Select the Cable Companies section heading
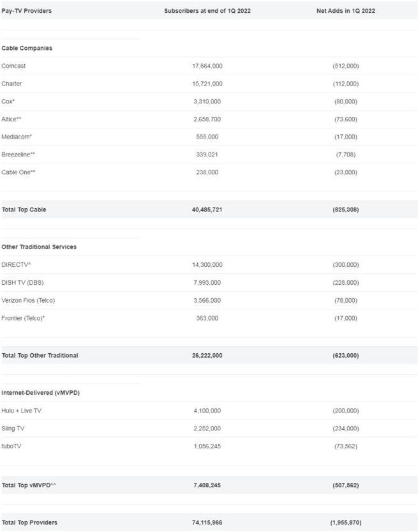Screen dimensions: 418x532 click(27, 48)
